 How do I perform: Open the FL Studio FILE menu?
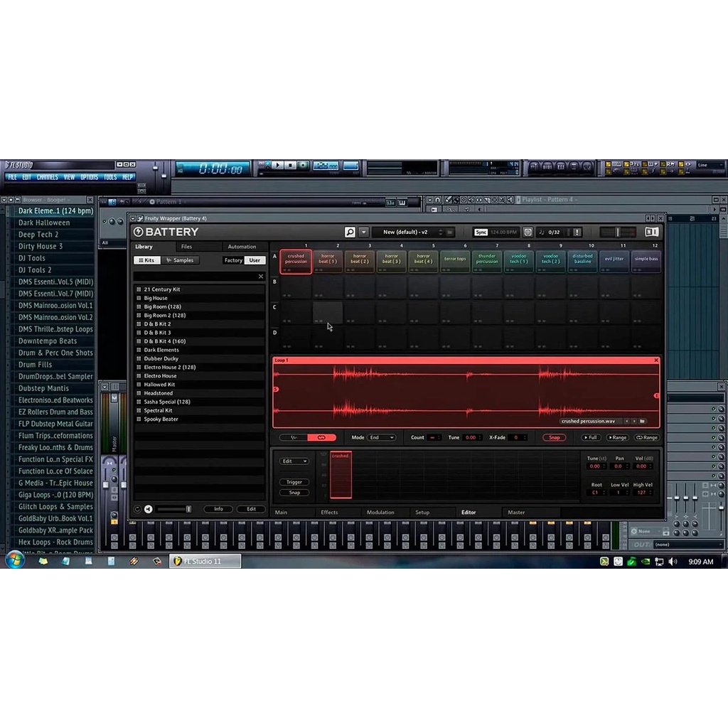[13, 177]
